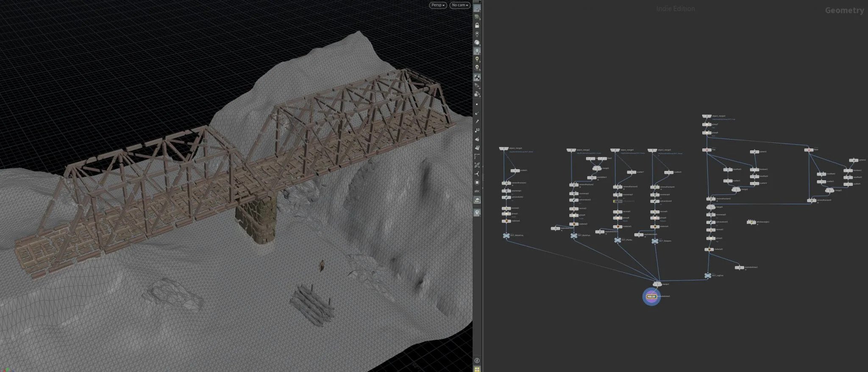Select the OUT_Planks null node icon
This screenshot has width=868, height=372.
pyautogui.click(x=618, y=240)
